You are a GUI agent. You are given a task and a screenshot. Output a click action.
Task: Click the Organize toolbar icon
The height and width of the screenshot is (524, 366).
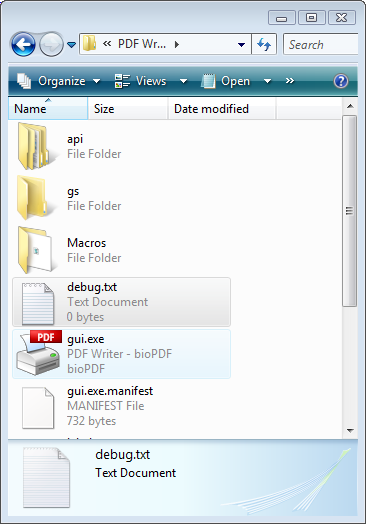[24, 81]
